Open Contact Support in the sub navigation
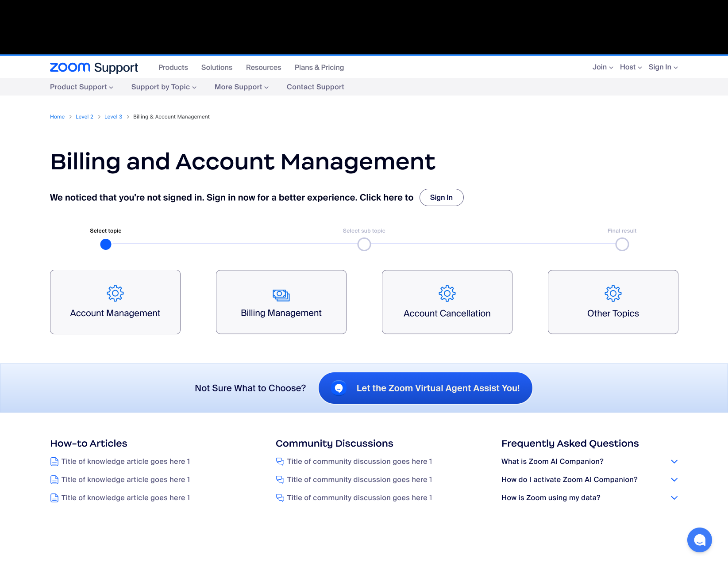 tap(316, 87)
